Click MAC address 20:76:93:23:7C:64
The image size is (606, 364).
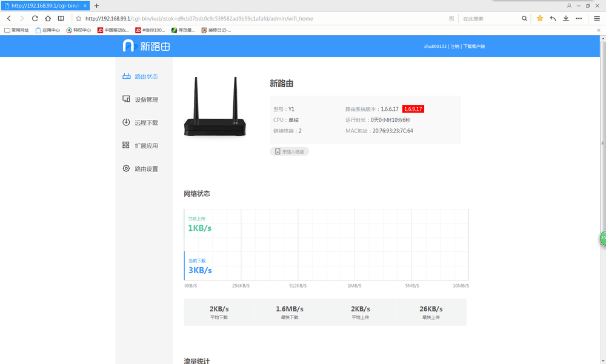click(393, 131)
